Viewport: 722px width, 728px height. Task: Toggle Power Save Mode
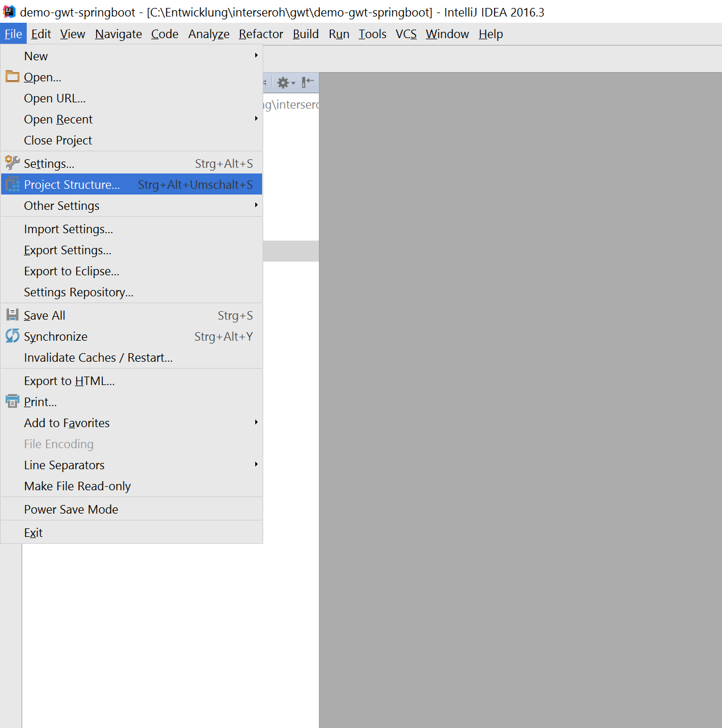pos(132,509)
